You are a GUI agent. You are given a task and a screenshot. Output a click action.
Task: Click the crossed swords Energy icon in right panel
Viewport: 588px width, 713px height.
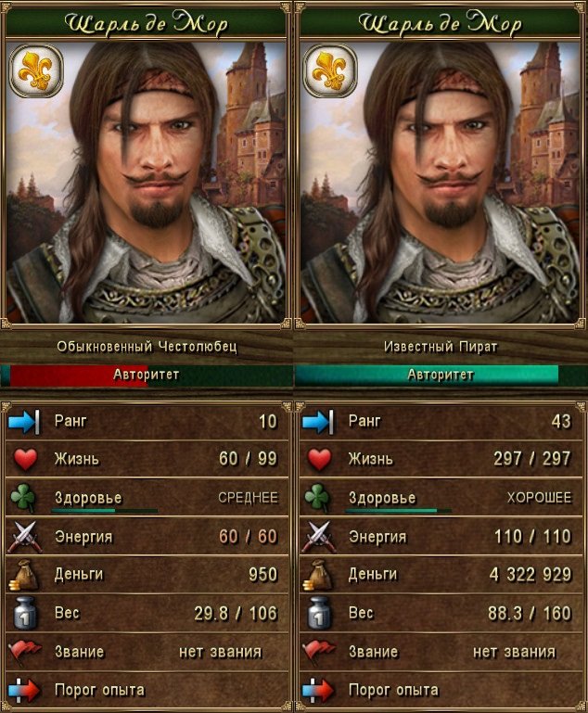click(x=319, y=537)
